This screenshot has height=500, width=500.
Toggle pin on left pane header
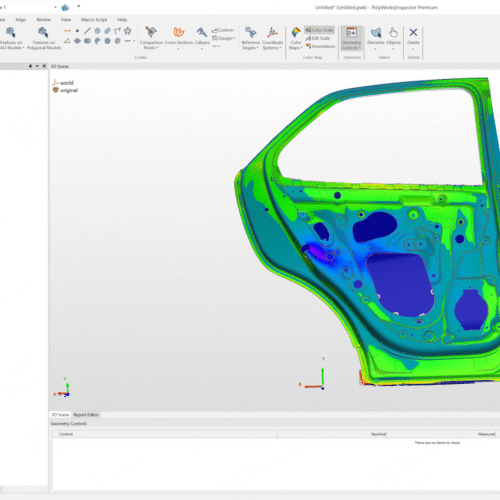pyautogui.click(x=30, y=66)
